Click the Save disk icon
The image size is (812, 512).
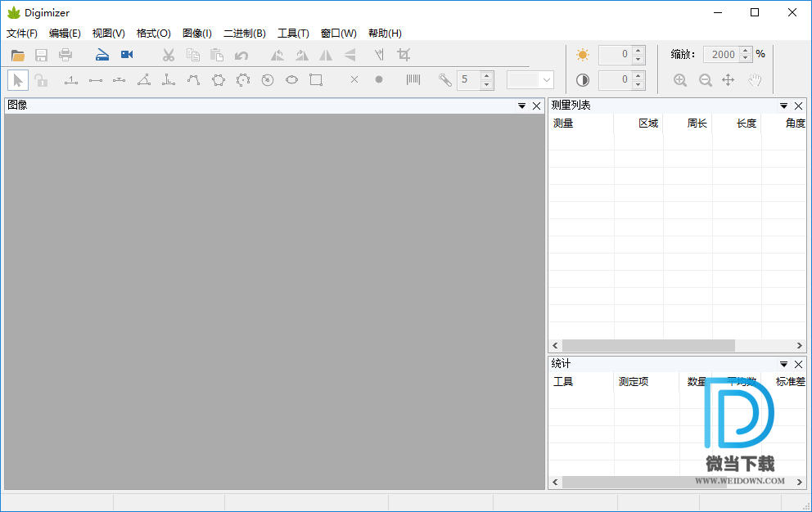click(x=41, y=55)
